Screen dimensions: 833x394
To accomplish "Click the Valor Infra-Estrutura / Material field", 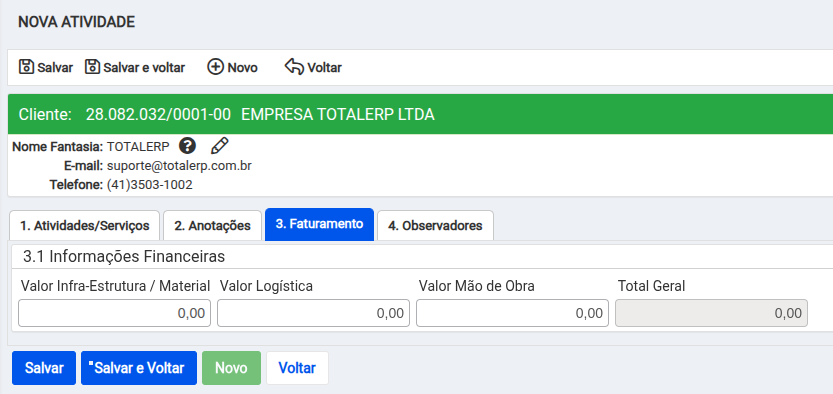I will click(115, 313).
